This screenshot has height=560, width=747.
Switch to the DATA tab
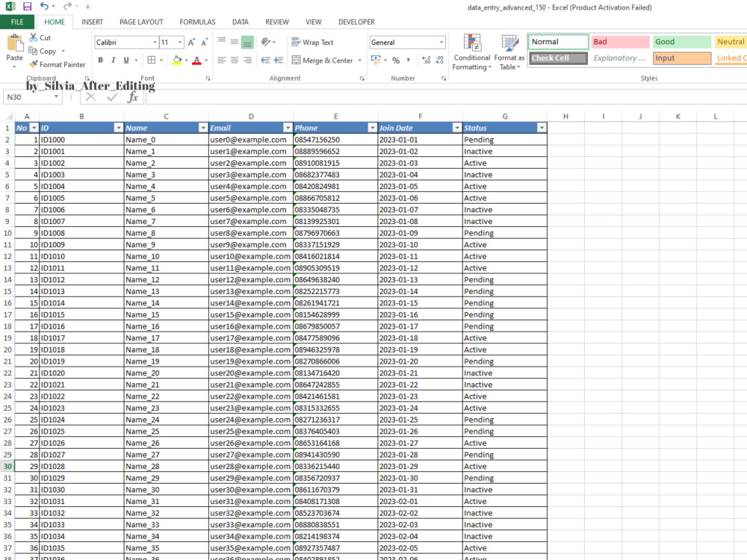[240, 22]
